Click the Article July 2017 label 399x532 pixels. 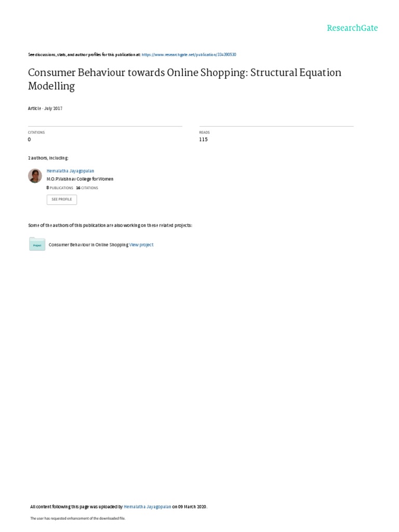(45, 108)
